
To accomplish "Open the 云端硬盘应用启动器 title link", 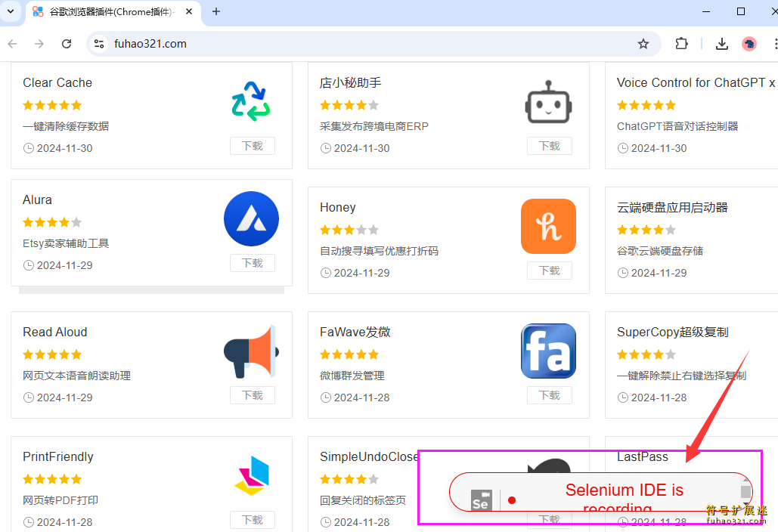I will 672,207.
